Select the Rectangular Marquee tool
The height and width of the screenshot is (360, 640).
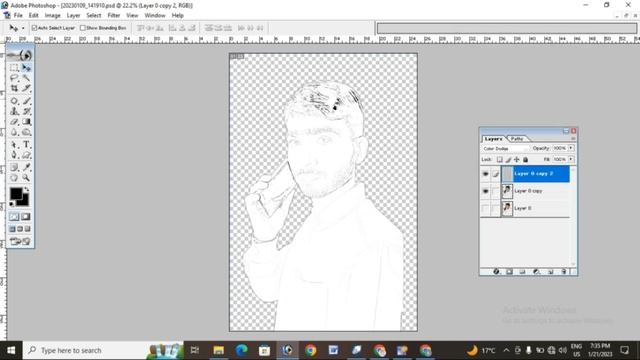coord(14,67)
